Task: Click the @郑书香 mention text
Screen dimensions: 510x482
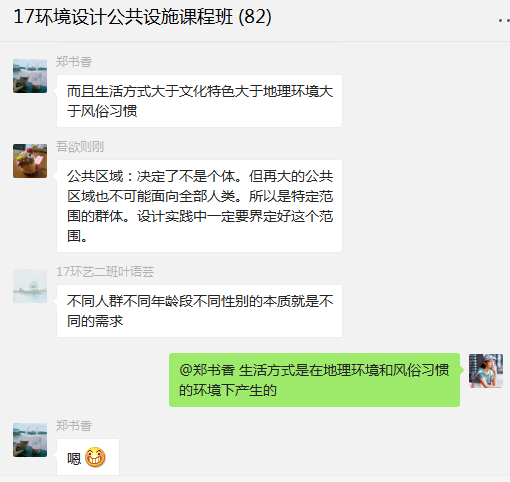Action: (x=207, y=370)
